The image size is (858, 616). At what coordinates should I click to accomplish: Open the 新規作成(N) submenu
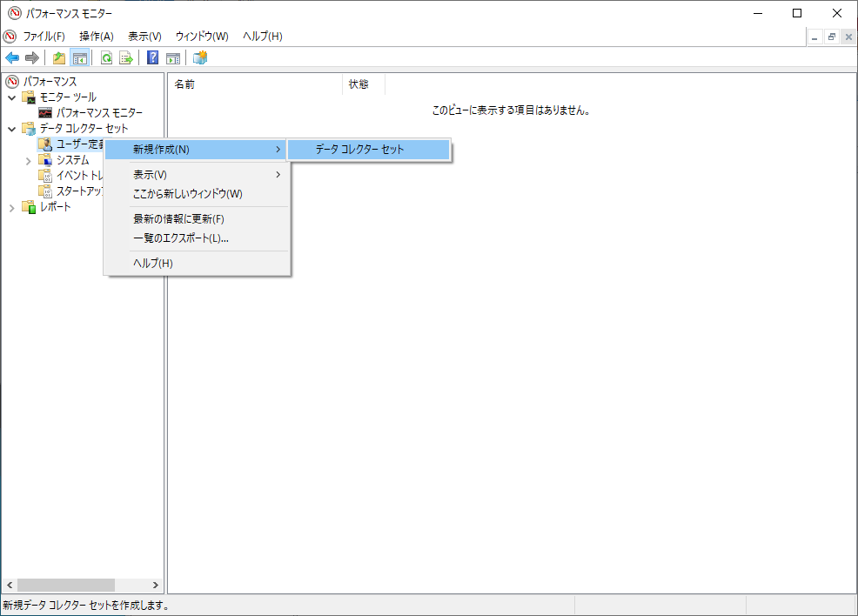(197, 150)
